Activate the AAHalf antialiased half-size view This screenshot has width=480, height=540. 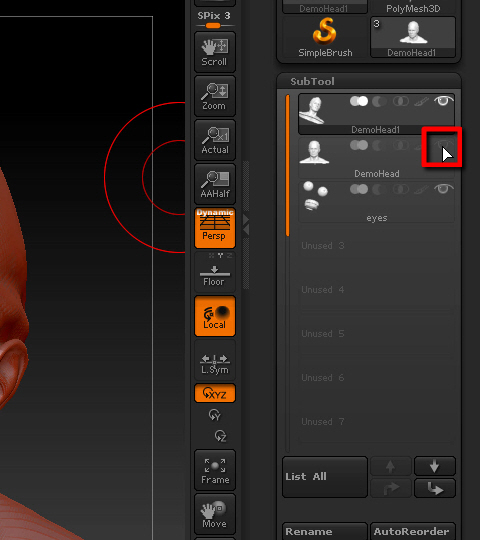(x=215, y=184)
